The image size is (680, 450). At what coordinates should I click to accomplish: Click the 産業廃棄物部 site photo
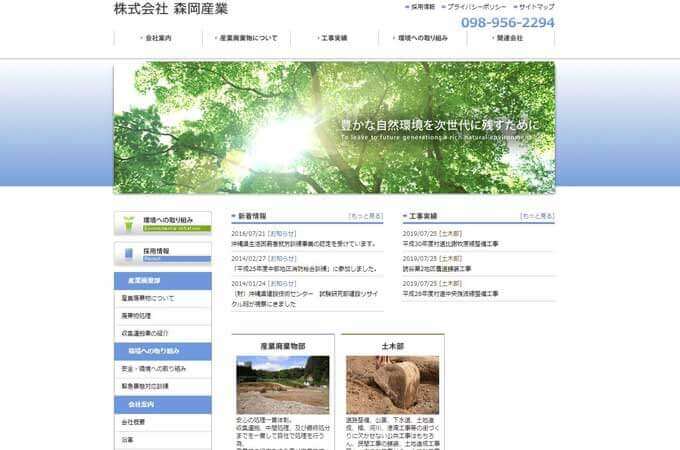click(x=282, y=385)
